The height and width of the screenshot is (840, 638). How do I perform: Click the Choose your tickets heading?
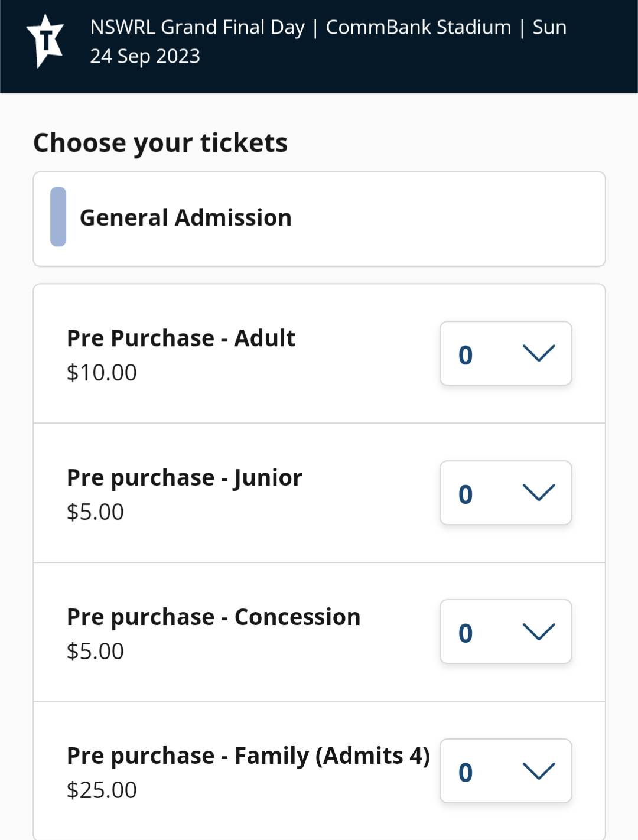click(160, 143)
